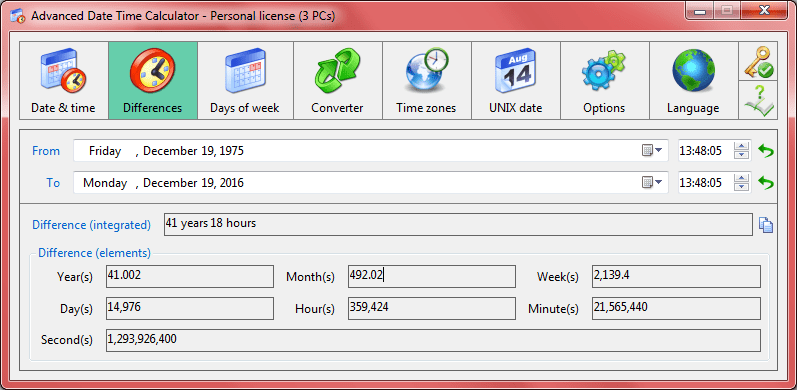The height and width of the screenshot is (390, 797).
Task: Open help via question mark icon
Action: [x=758, y=100]
